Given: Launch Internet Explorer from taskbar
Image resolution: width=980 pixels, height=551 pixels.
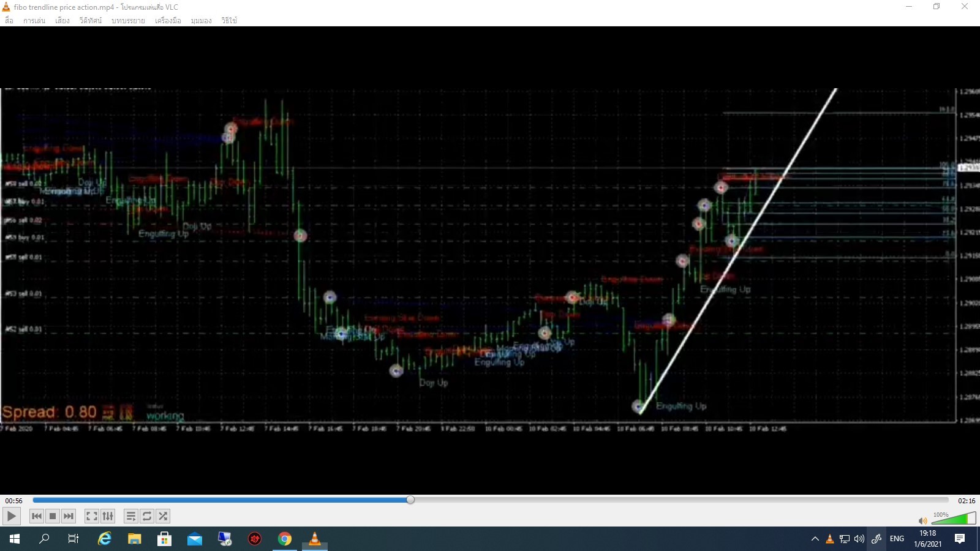Looking at the screenshot, I should (x=105, y=539).
